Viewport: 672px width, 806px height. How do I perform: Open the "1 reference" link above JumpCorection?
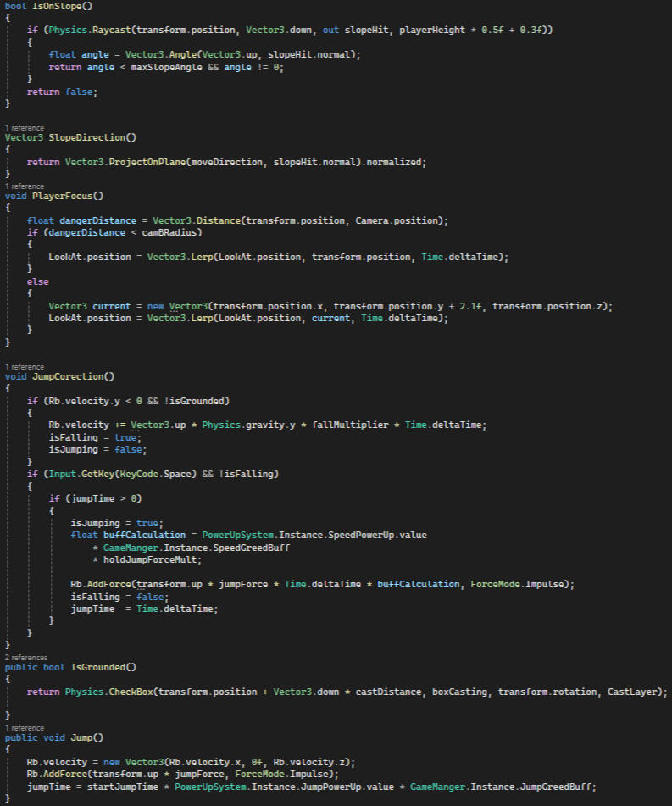pyautogui.click(x=25, y=367)
